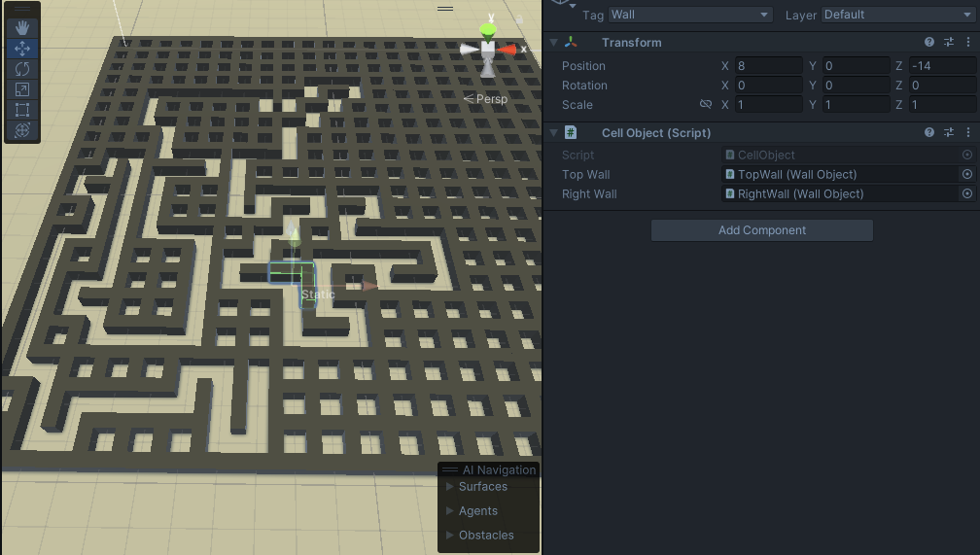The image size is (980, 555).
Task: Expand Surfaces in AI Navigation overlay
Action: click(450, 487)
